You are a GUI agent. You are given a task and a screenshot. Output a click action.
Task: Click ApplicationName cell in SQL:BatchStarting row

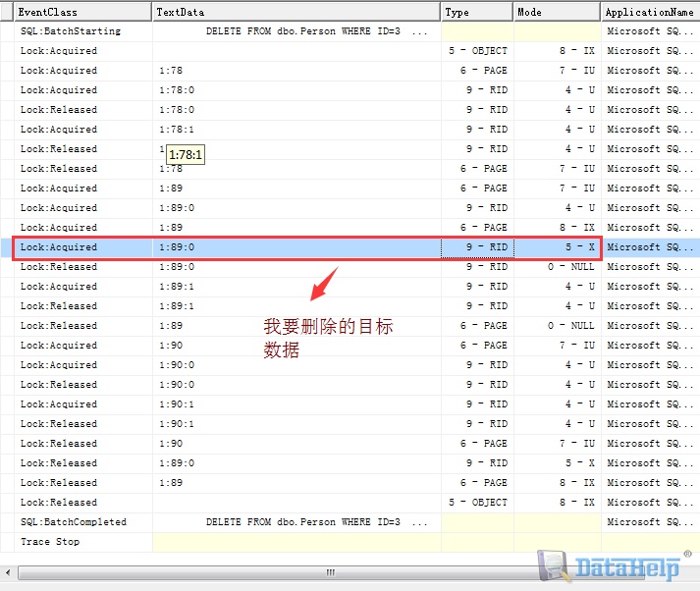tap(651, 31)
